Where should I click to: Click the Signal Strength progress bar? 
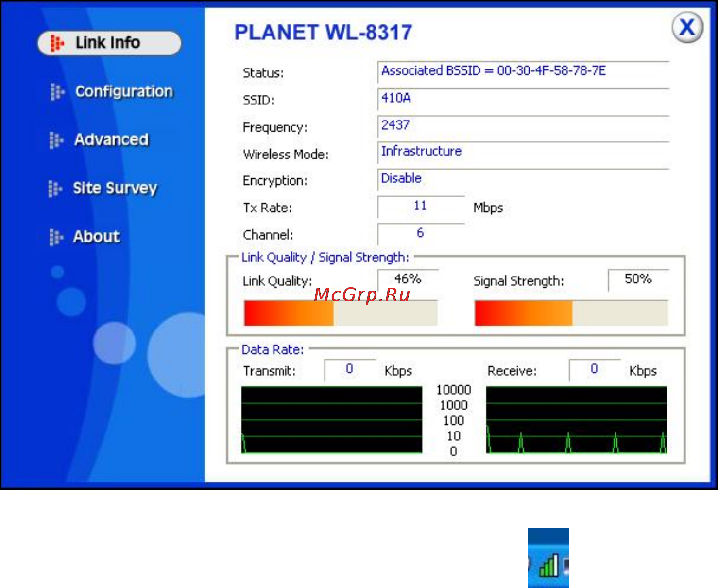point(571,313)
